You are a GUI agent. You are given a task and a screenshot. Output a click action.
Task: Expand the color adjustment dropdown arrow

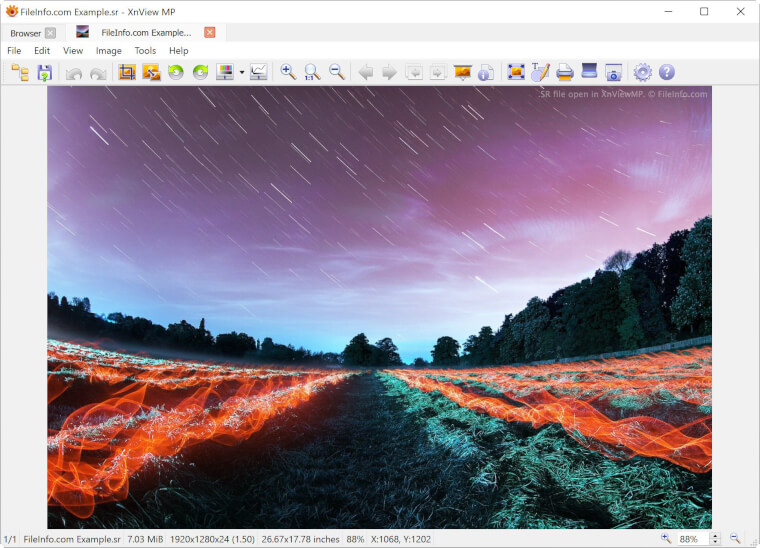[x=241, y=73]
